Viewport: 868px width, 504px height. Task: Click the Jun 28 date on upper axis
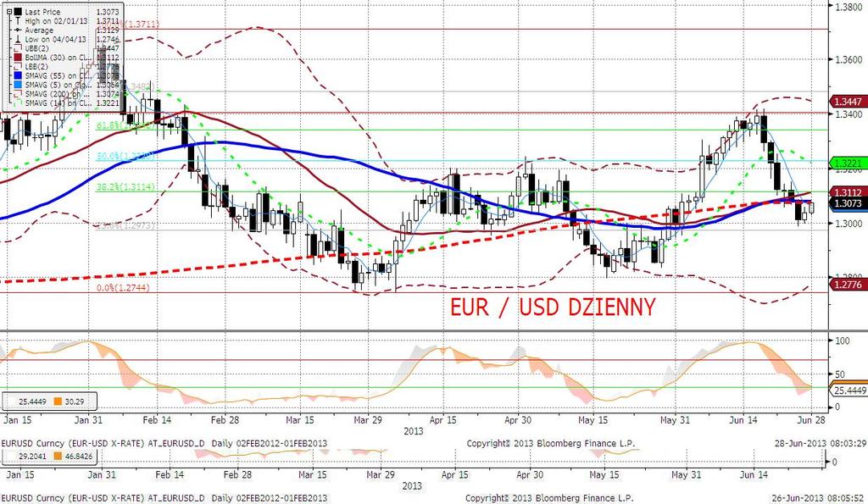(x=811, y=420)
